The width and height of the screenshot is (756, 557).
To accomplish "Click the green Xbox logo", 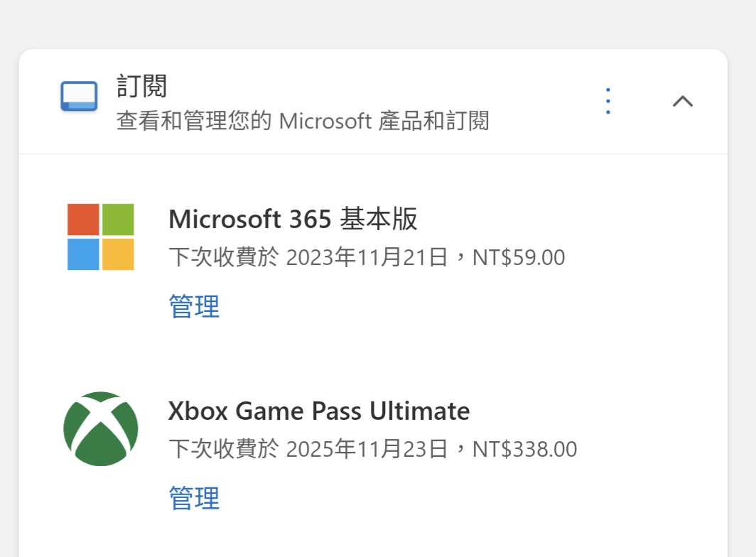I will [100, 428].
